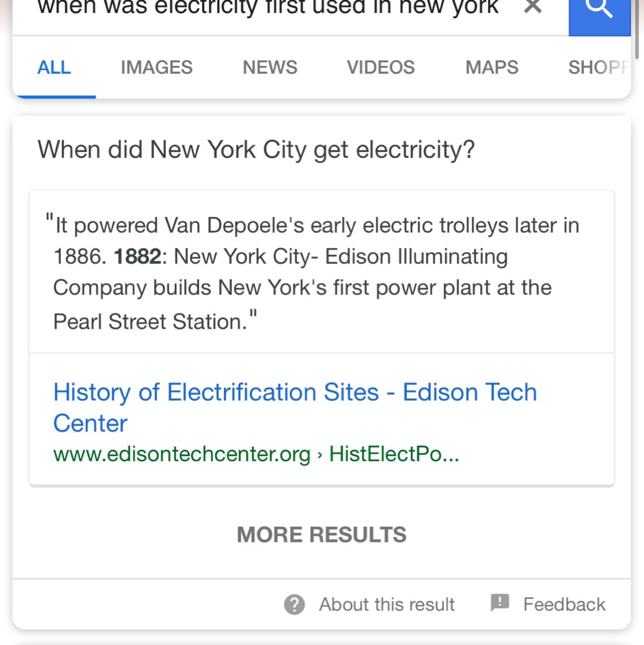Click the 'When did New York City get electricity?' heading
The height and width of the screenshot is (645, 644).
tap(256, 149)
